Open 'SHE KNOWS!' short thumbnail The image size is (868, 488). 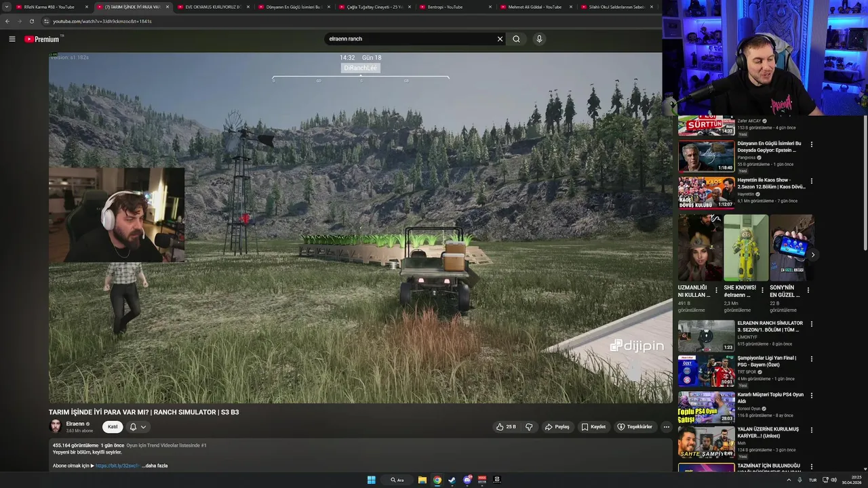pos(746,248)
